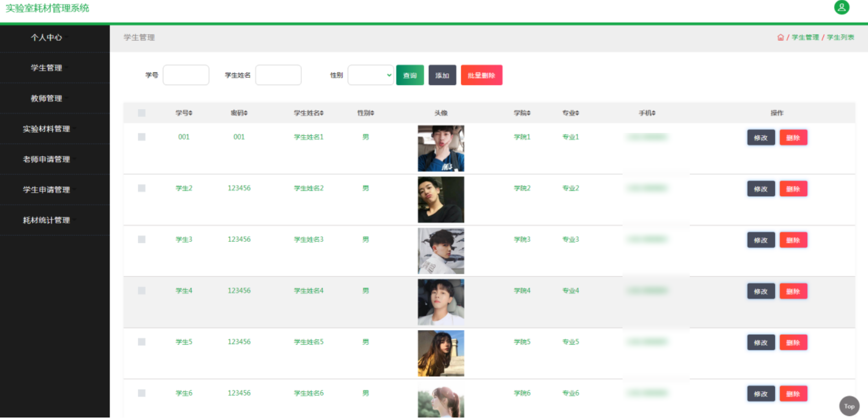Focus the 学生姓名 search input field
Screen dimensions: 868x419
point(278,75)
